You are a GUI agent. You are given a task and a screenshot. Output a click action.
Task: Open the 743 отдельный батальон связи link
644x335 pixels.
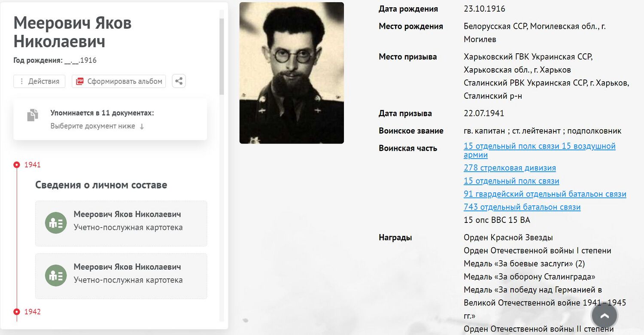(522, 207)
